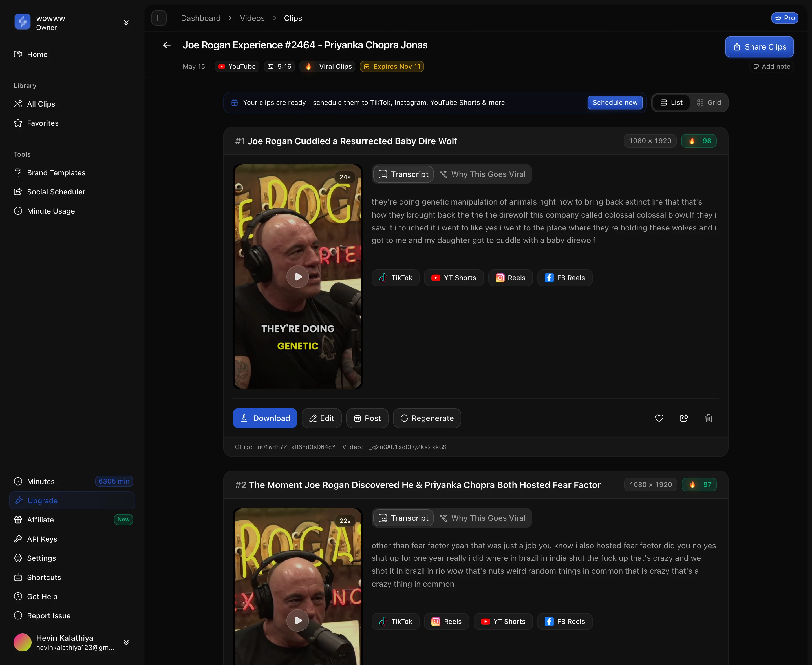Viewport: 812px width, 665px height.
Task: Select the Transcript tab on clip #1
Action: [403, 174]
